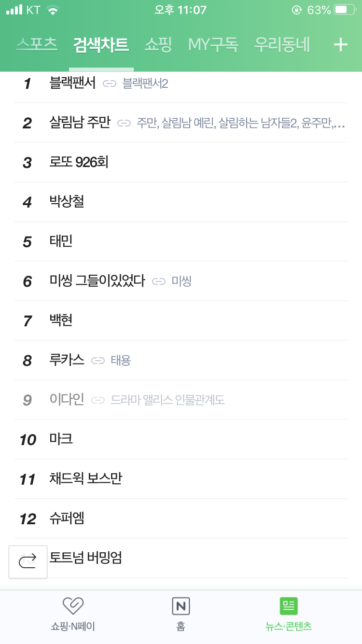Open 뉴스·콘텐츠 green icon
The width and height of the screenshot is (362, 644).
[289, 606]
